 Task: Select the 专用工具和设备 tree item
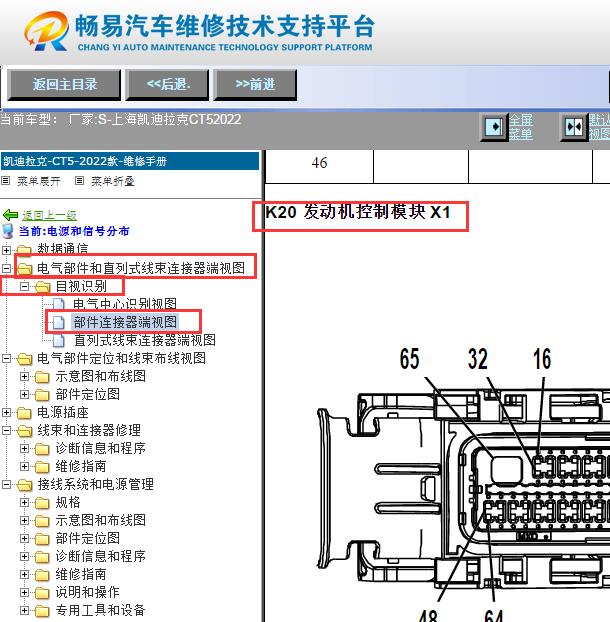click(100, 610)
